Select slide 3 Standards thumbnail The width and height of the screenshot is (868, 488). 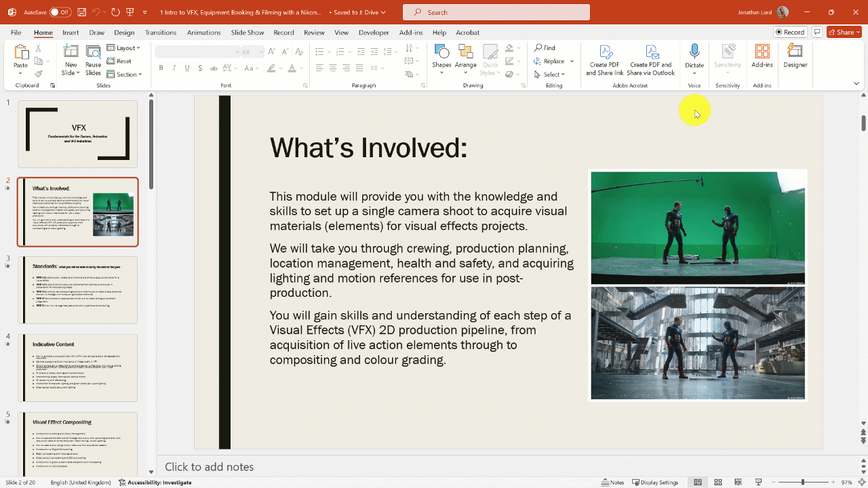point(78,290)
